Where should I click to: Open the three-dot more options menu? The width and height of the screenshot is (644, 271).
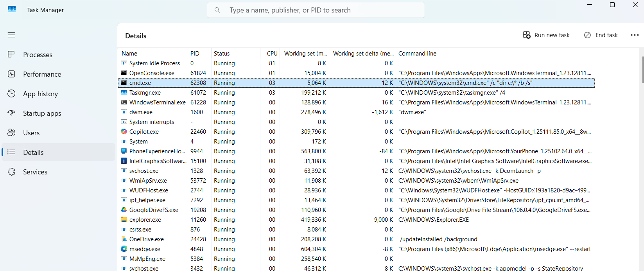click(x=635, y=35)
